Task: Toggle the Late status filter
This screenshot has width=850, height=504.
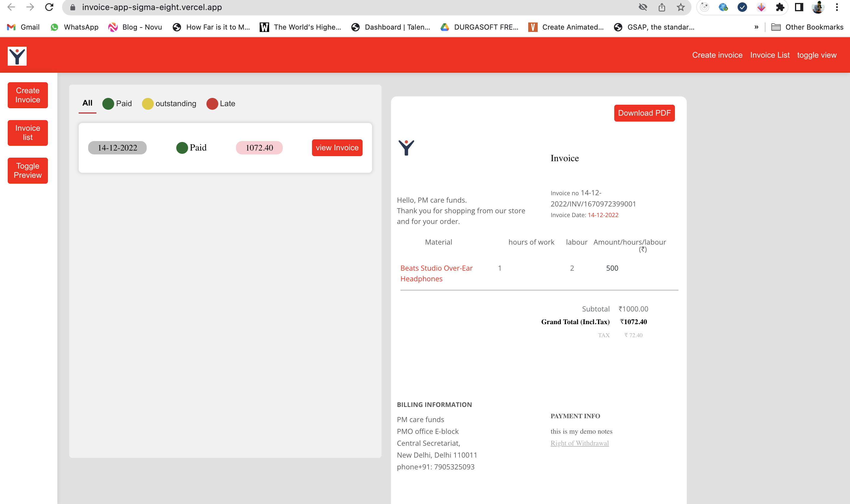Action: tap(221, 104)
